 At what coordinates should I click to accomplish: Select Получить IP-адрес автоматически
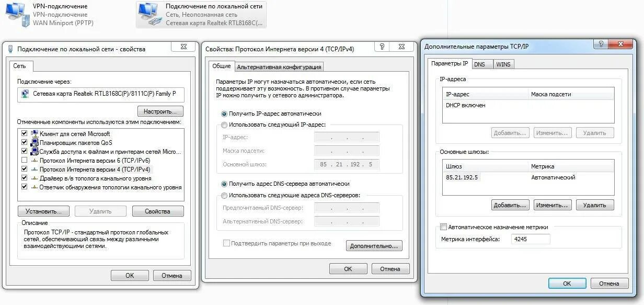(x=224, y=114)
